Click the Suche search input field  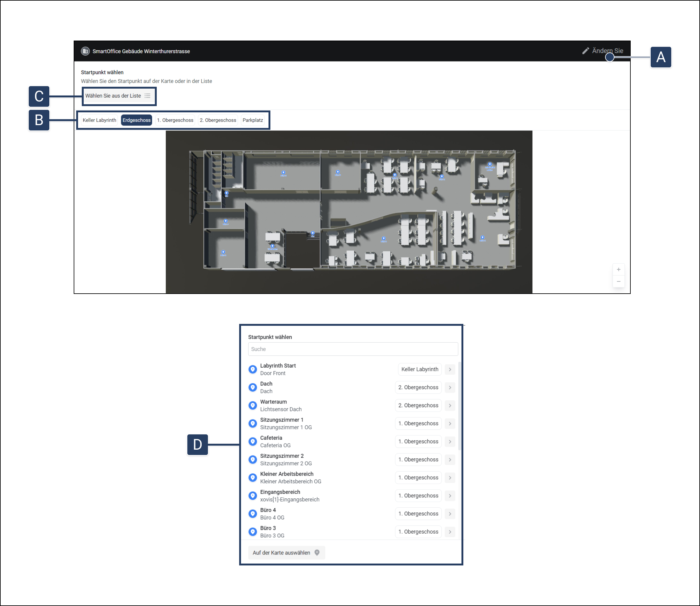352,349
